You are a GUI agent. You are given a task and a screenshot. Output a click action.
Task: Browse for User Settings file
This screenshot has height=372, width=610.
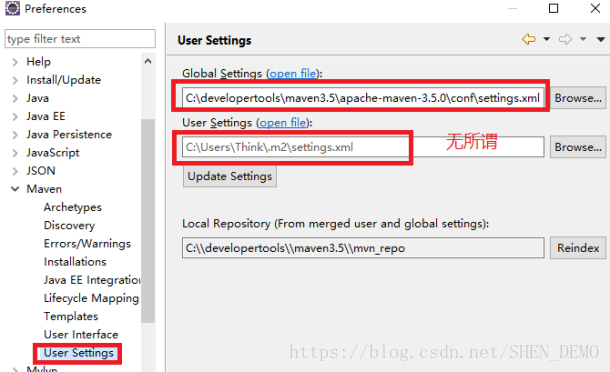[x=578, y=147]
